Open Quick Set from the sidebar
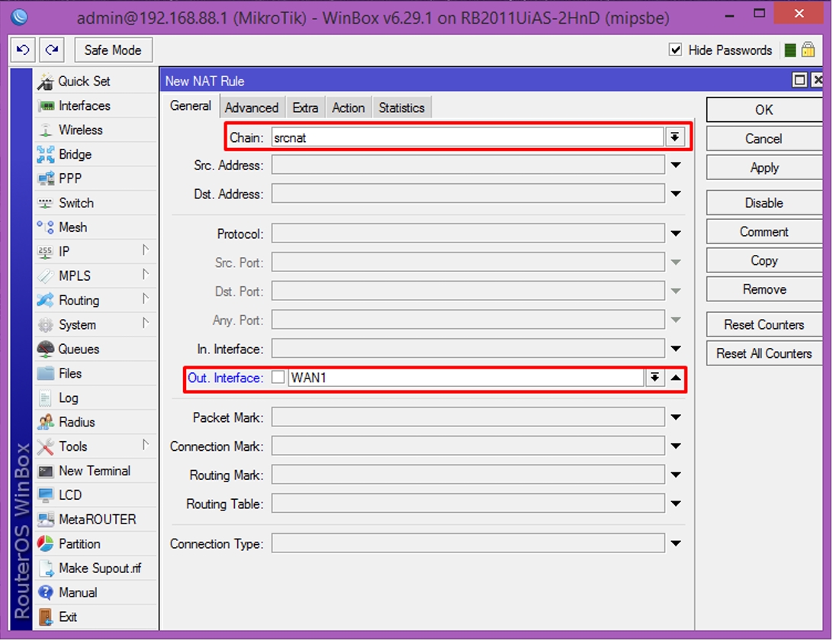Screen dimensions: 836x644 [x=84, y=81]
